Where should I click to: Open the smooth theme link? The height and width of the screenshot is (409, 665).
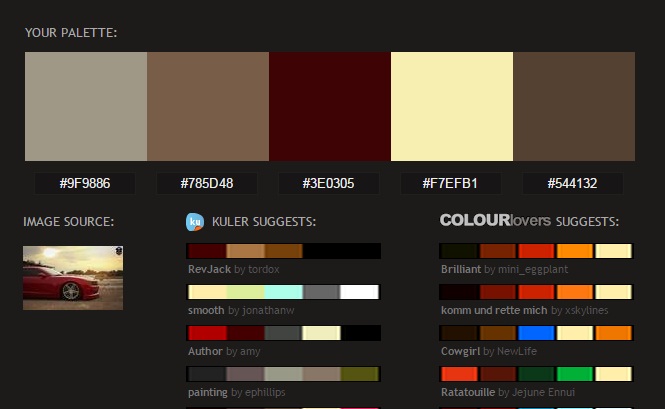tap(206, 311)
